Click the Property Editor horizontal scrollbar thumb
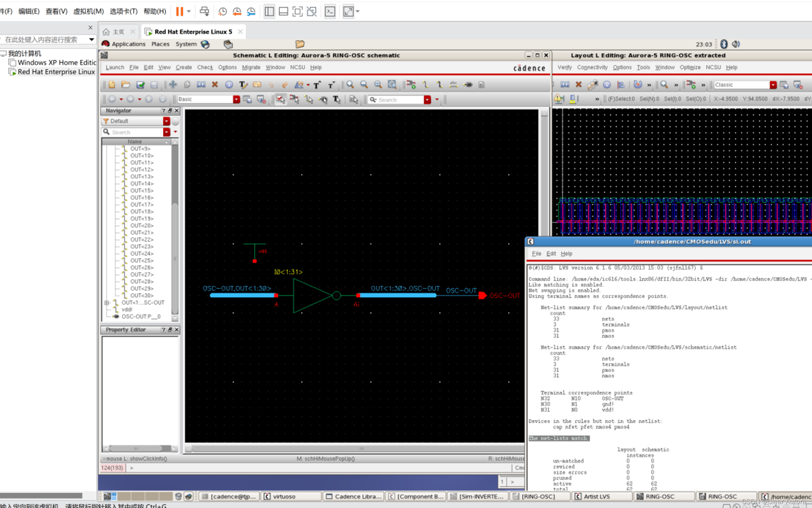812x508 pixels. pos(135,448)
